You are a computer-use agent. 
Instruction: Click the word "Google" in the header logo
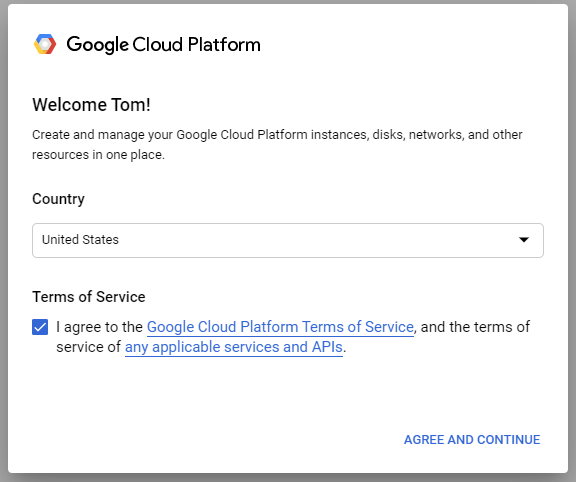97,45
